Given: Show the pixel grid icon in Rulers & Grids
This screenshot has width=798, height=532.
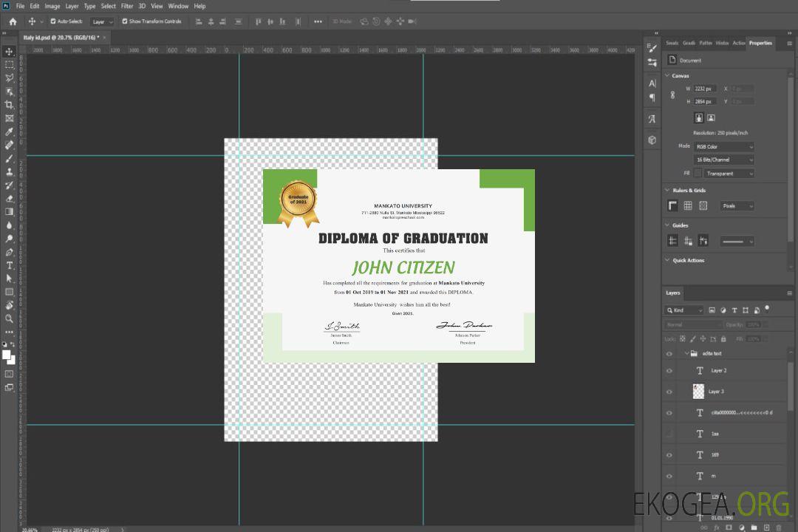Looking at the screenshot, I should point(703,206).
